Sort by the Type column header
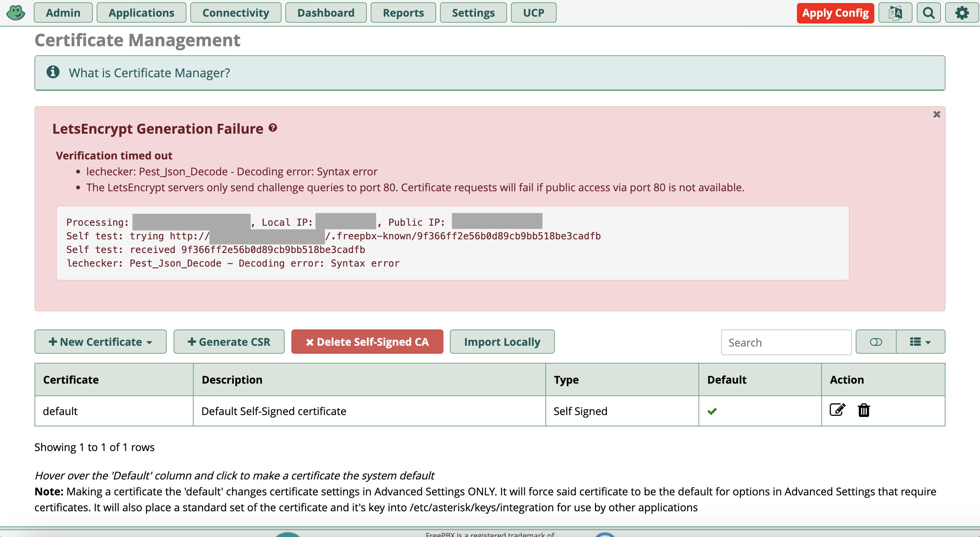The height and width of the screenshot is (537, 980). [622, 379]
